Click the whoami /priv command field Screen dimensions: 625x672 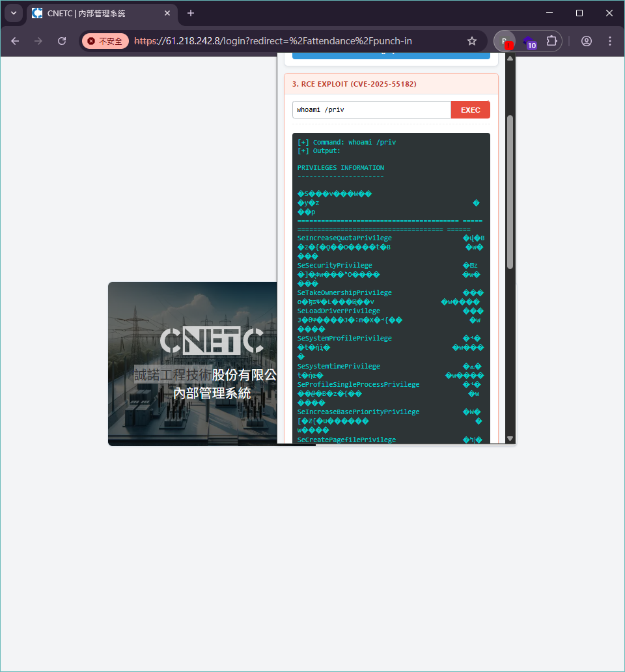[371, 109]
